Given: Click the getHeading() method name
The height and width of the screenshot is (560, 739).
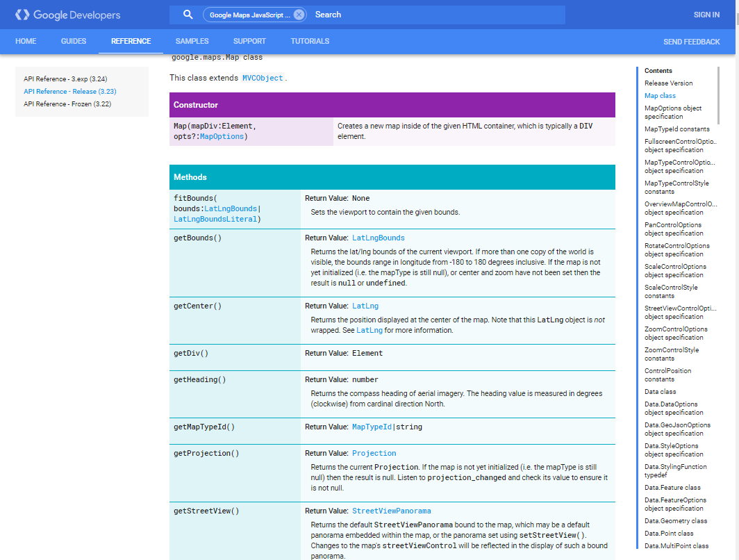Looking at the screenshot, I should (x=200, y=379).
